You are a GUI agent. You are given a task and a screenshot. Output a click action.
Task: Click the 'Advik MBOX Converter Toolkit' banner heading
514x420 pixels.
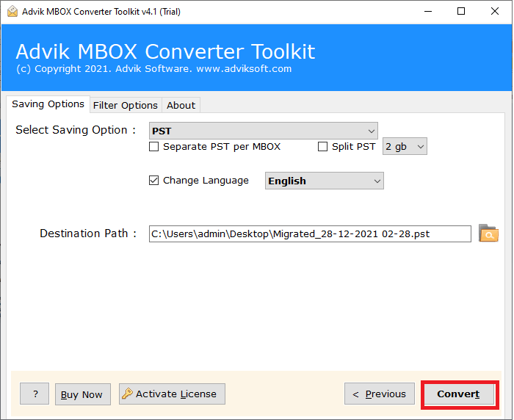tap(165, 51)
